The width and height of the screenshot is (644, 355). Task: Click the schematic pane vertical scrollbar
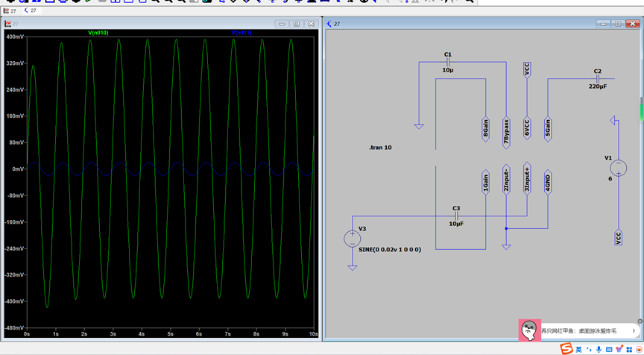pos(640,108)
